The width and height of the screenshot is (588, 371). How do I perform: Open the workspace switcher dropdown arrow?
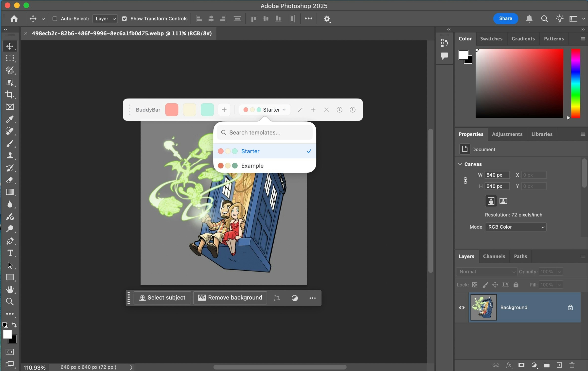pos(583,19)
